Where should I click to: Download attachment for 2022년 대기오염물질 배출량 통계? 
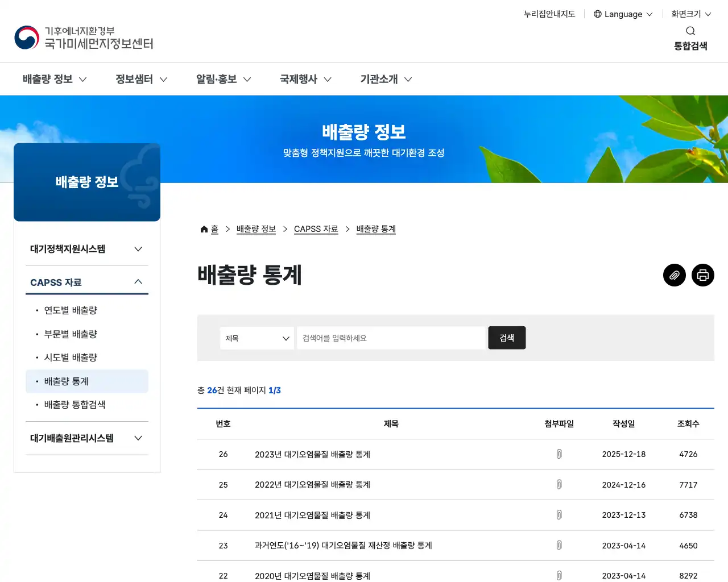click(559, 485)
